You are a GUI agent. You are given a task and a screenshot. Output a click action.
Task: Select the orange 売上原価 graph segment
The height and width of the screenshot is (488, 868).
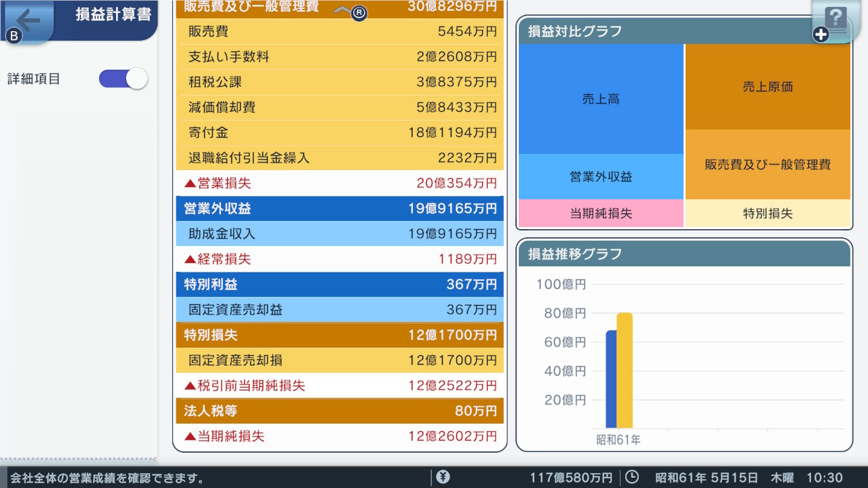point(767,86)
